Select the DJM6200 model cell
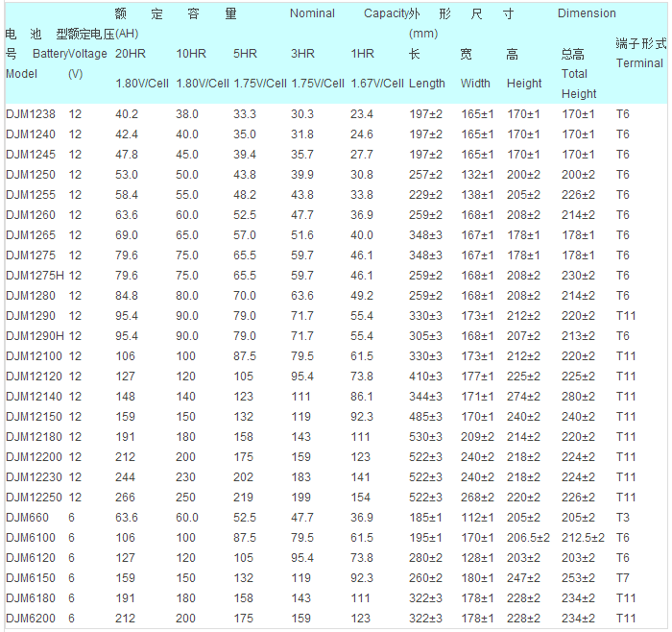This screenshot has width=672, height=632. (x=31, y=618)
